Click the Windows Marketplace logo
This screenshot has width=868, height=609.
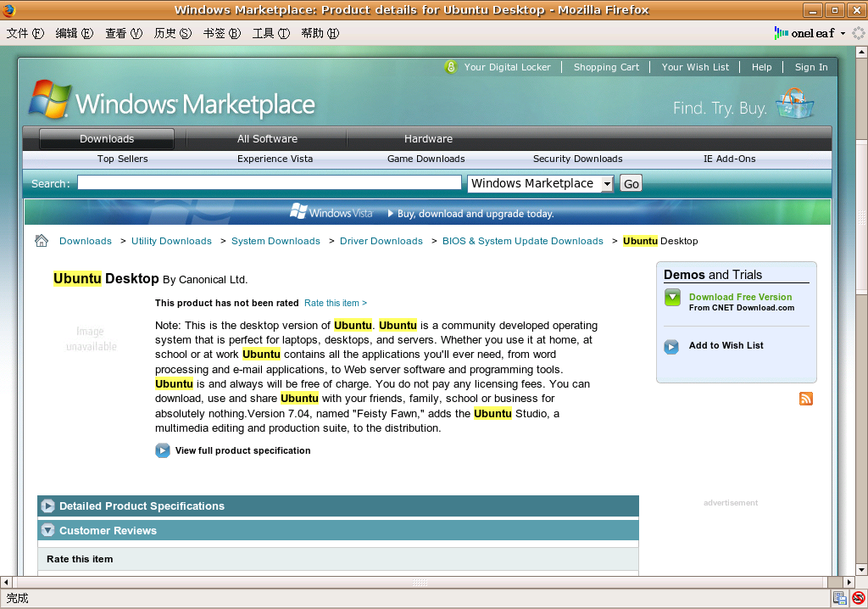172,100
